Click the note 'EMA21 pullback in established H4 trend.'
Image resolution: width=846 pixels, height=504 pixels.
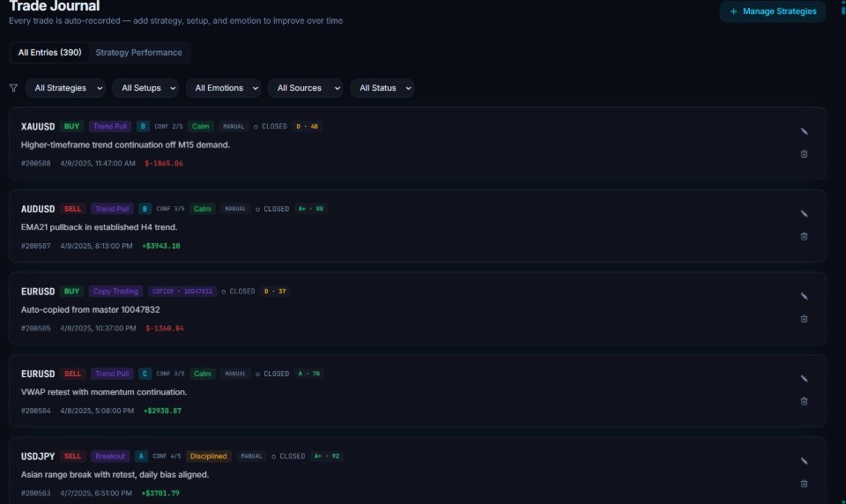pyautogui.click(x=99, y=227)
